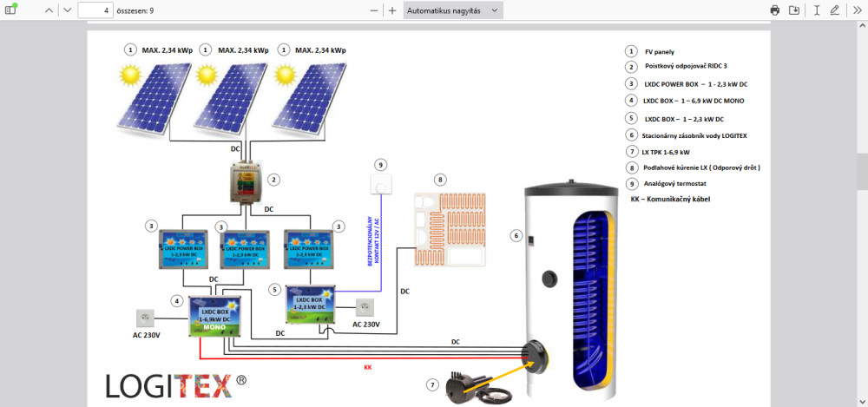Screen dimensions: 868x407
Task: Zoom in with the plus button
Action: [392, 10]
